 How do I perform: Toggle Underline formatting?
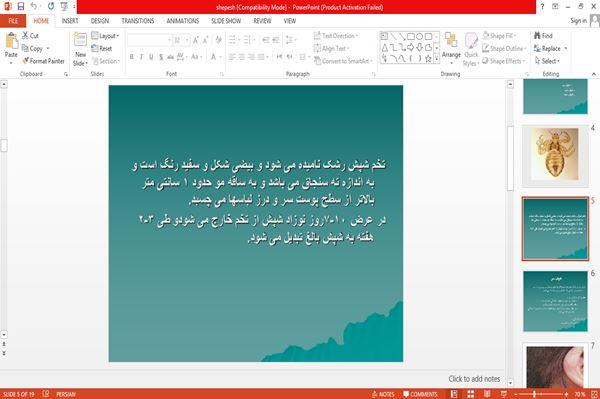click(151, 57)
